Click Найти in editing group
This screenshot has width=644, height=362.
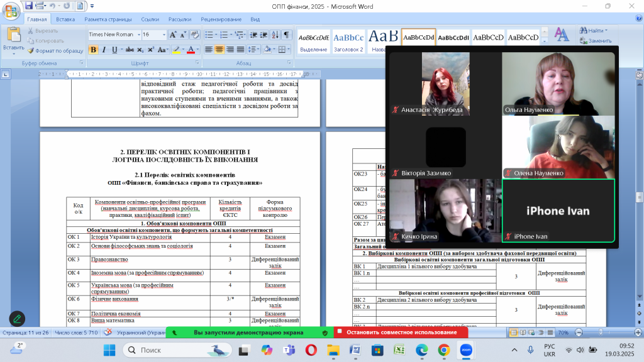coord(594,30)
